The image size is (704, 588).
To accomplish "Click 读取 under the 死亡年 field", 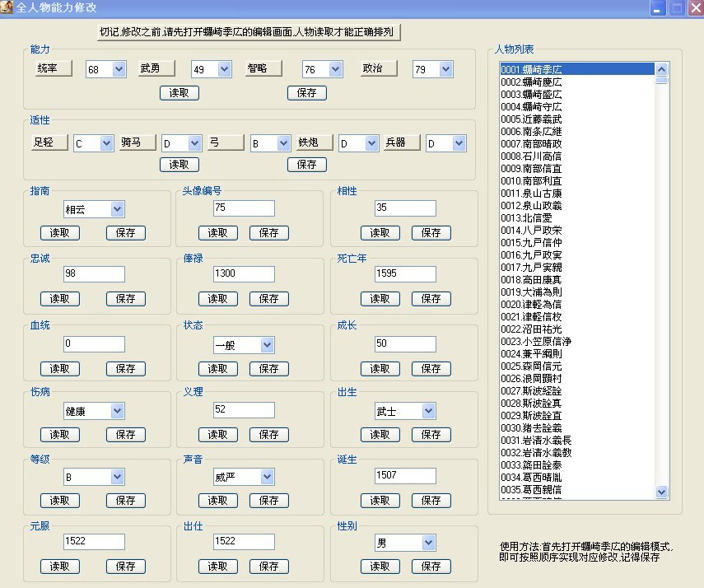I will (x=380, y=299).
